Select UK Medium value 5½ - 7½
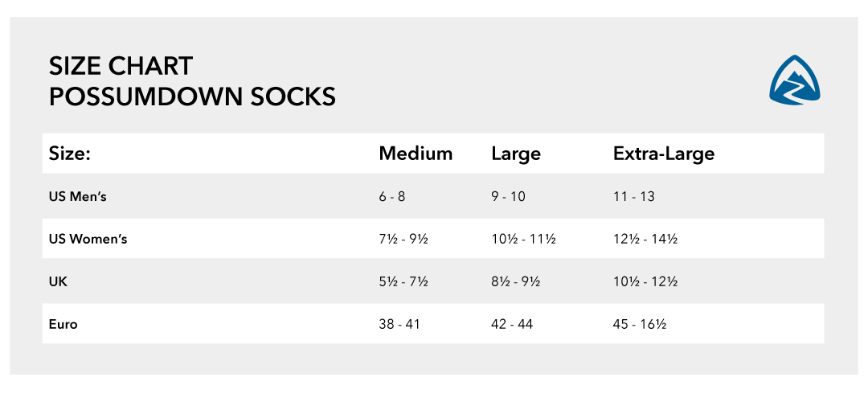This screenshot has width=868, height=402. [x=403, y=282]
